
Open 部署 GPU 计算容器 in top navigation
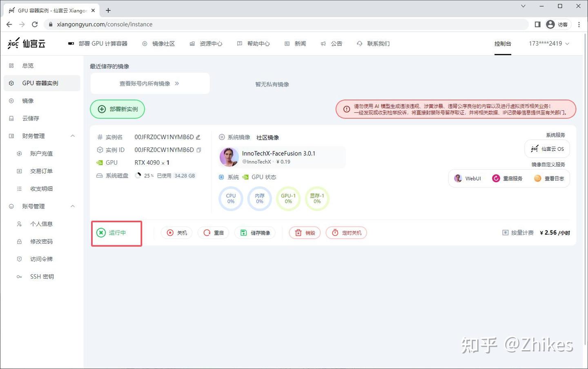pyautogui.click(x=98, y=44)
